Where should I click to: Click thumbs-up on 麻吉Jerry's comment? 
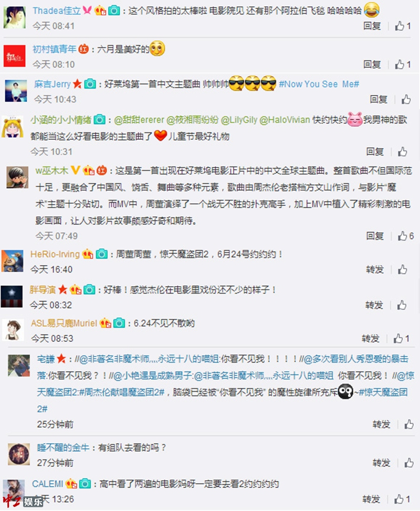tap(406, 99)
